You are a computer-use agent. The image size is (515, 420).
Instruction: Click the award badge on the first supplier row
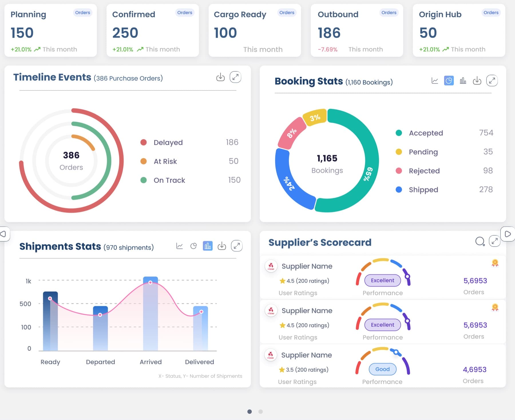point(495,263)
